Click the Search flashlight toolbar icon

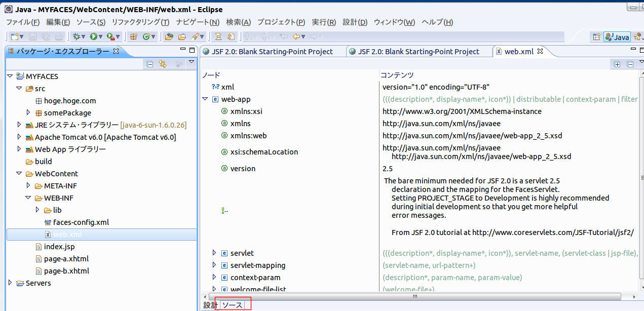click(x=195, y=36)
